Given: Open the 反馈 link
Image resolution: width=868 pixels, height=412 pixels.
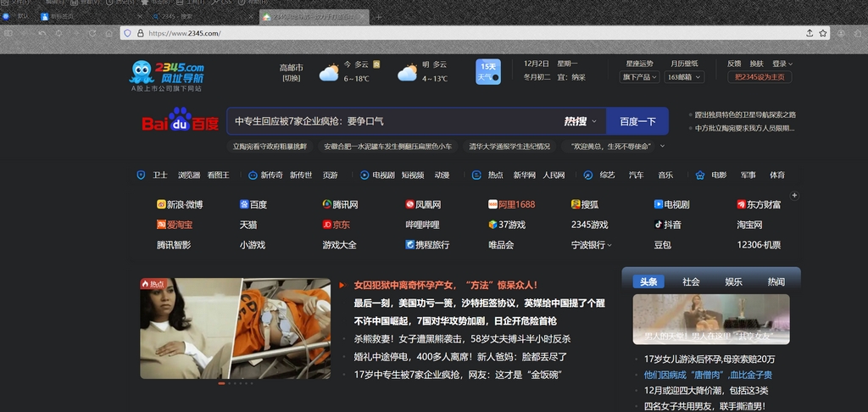Looking at the screenshot, I should [734, 64].
